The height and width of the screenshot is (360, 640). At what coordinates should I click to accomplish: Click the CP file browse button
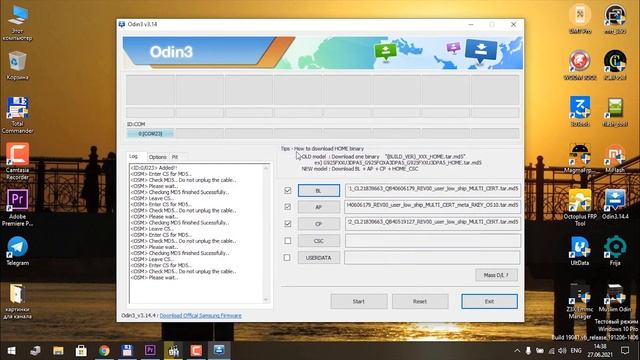[319, 224]
